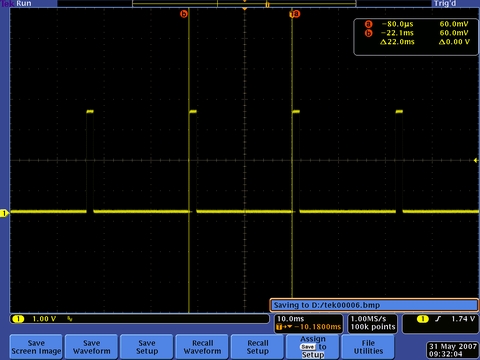Click the 10.0ms horizontal scale readout
The height and width of the screenshot is (360, 480).
pos(291,319)
